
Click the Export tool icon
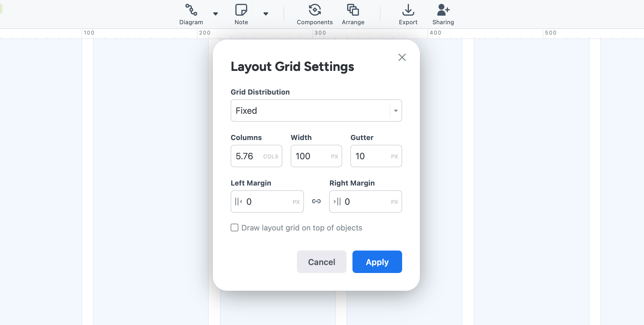point(408,10)
